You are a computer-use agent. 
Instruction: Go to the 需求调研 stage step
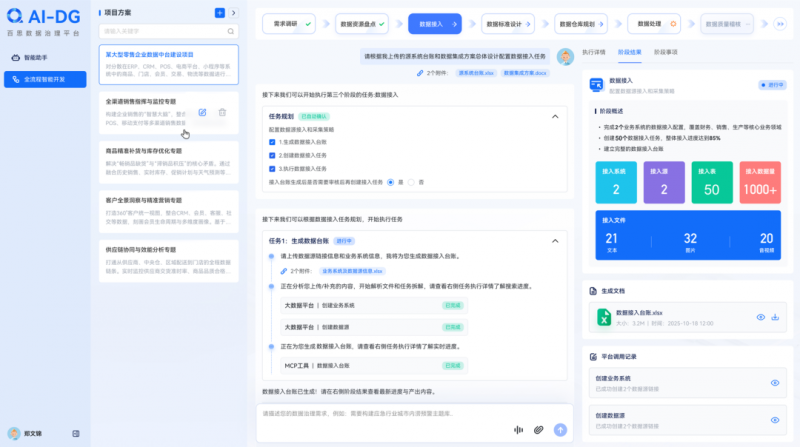coord(289,24)
